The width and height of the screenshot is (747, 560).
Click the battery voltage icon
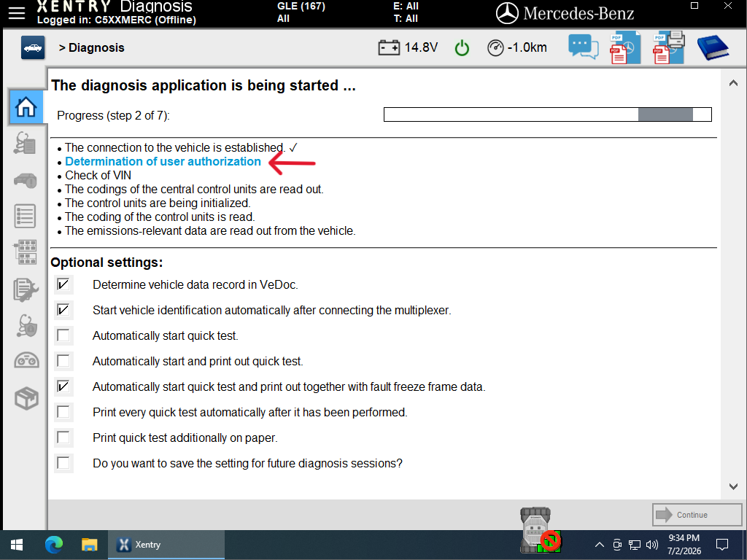click(x=389, y=47)
